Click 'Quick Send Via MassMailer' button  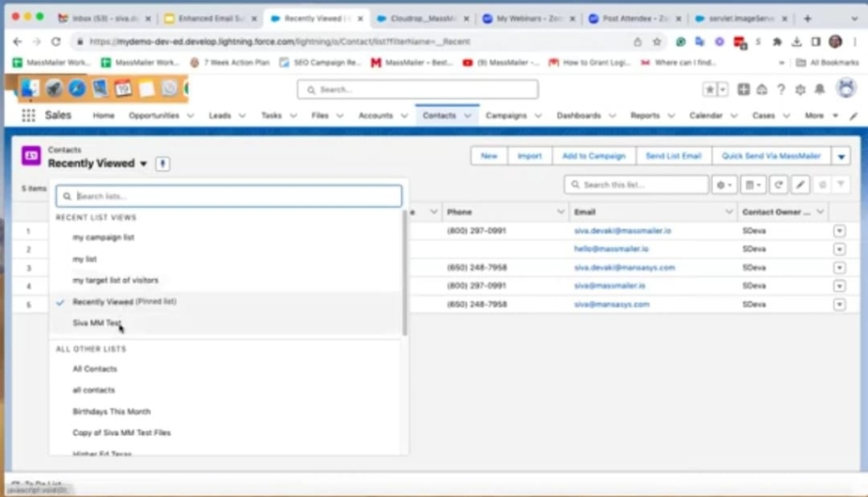tap(771, 156)
